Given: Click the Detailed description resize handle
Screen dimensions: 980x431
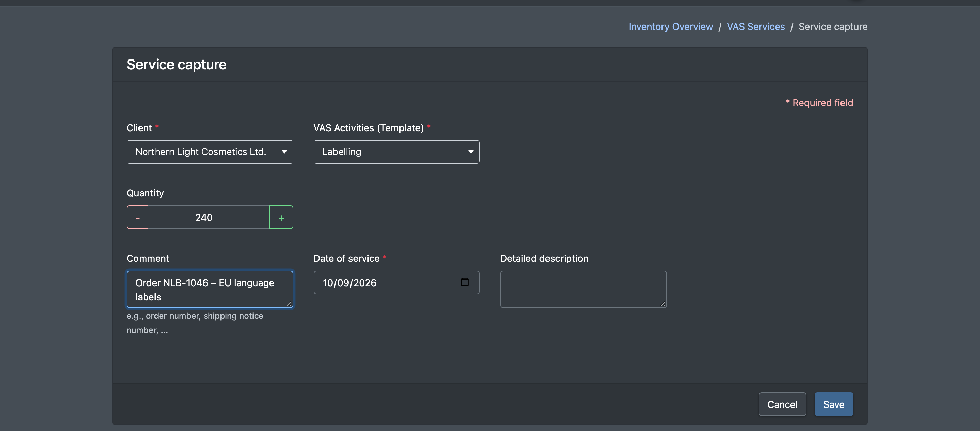Looking at the screenshot, I should (x=663, y=304).
